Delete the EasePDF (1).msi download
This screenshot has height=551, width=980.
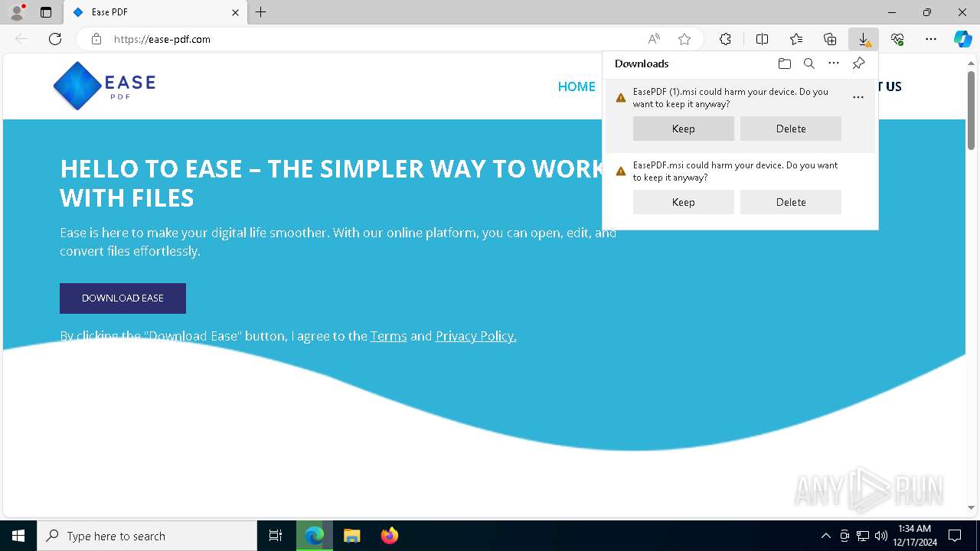coord(791,129)
